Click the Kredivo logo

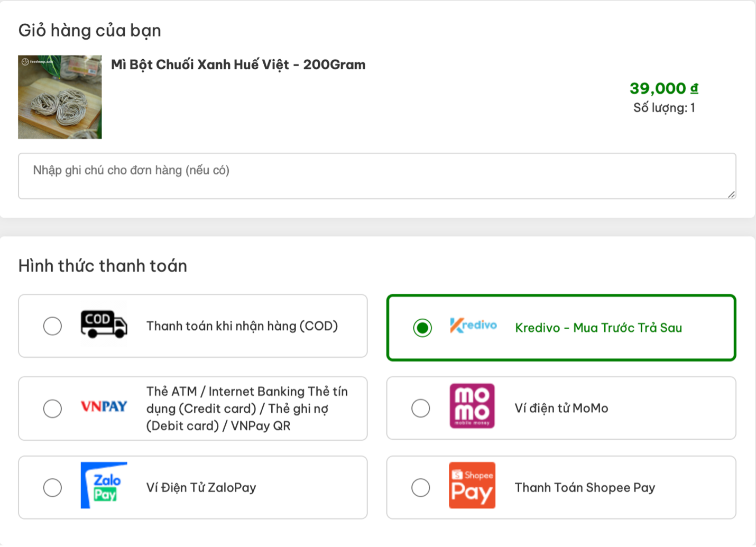pyautogui.click(x=473, y=326)
